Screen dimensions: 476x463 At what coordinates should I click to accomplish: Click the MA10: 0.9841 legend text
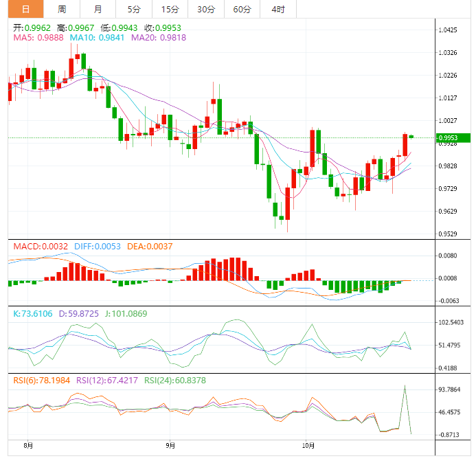(97, 38)
